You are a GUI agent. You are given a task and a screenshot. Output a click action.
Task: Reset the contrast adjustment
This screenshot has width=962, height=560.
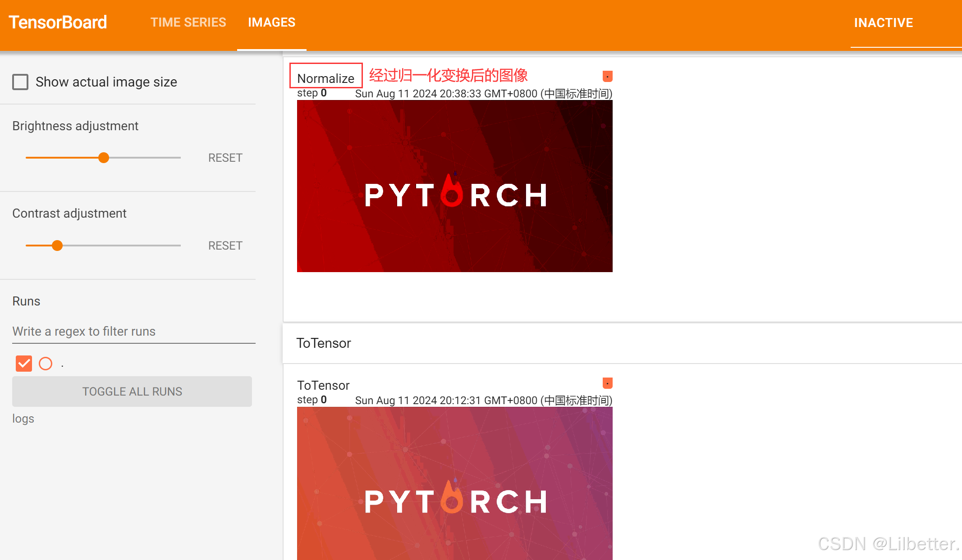coord(225,246)
